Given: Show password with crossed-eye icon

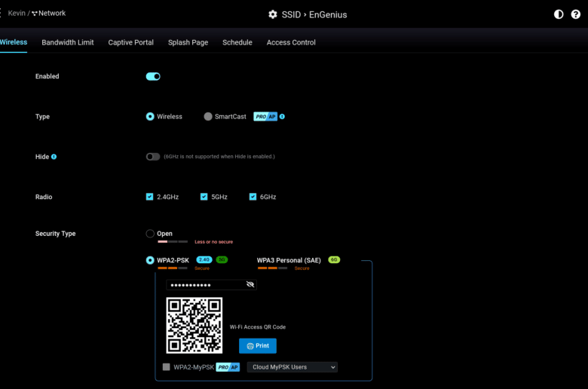Looking at the screenshot, I should pyautogui.click(x=250, y=284).
